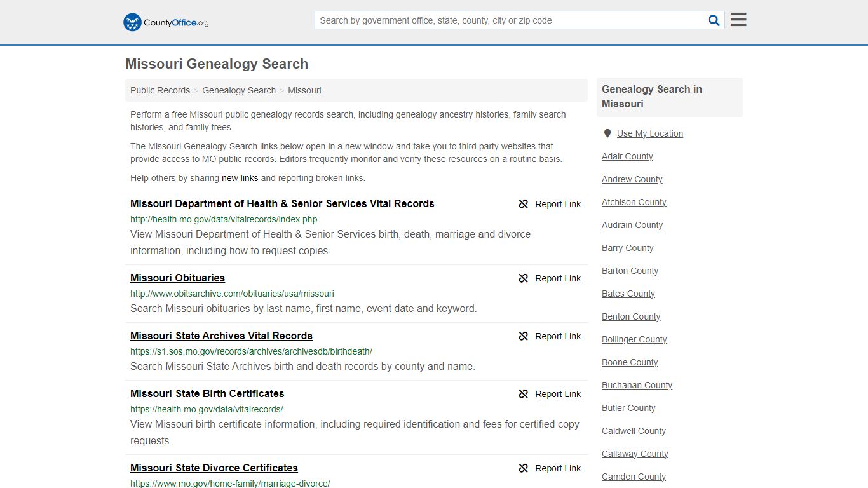Select Bates County
The width and height of the screenshot is (868, 488).
pos(628,294)
